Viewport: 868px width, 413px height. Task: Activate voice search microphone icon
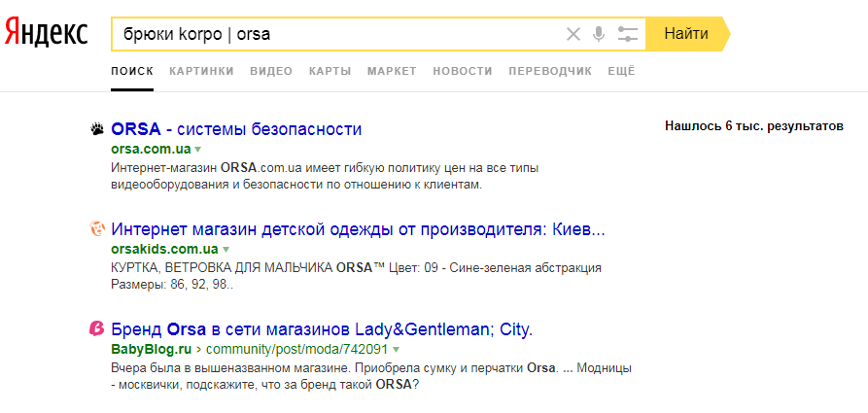tap(599, 34)
